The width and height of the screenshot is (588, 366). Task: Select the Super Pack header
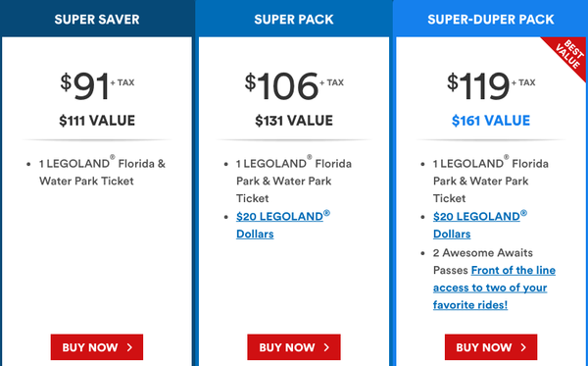(294, 20)
